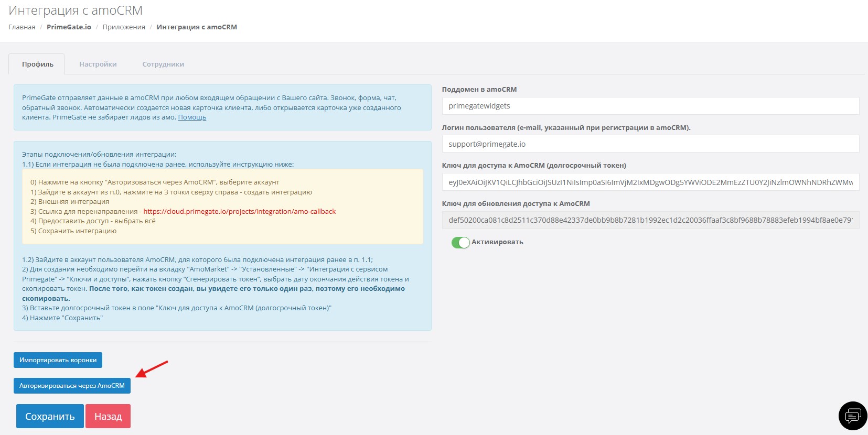Focus the долгосрочный токен key field
The height and width of the screenshot is (435, 868).
pos(650,182)
